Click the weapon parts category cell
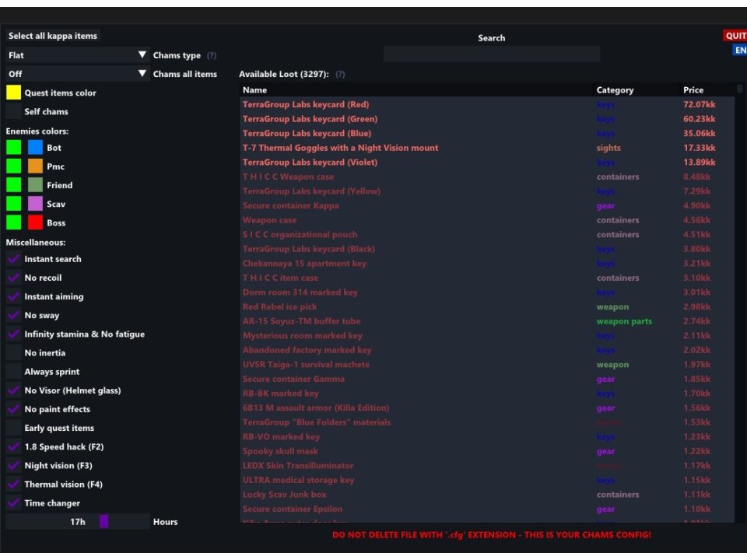Viewport: 747px width, 560px height. coord(624,321)
